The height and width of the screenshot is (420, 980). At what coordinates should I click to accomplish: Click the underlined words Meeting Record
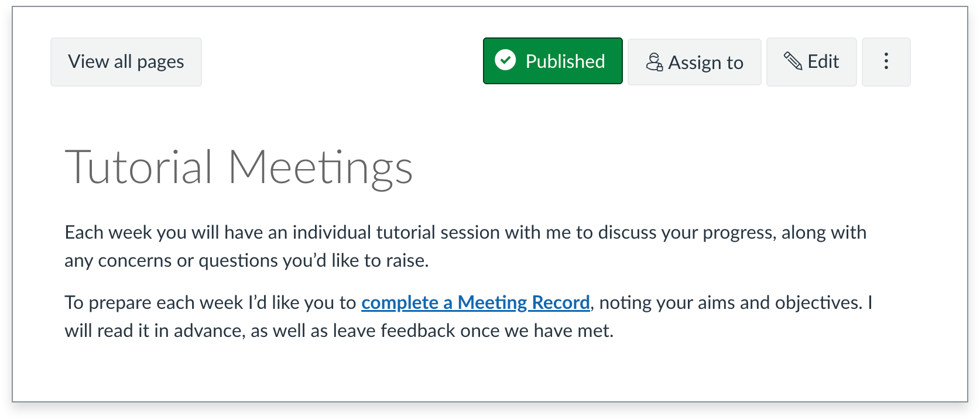tap(523, 302)
